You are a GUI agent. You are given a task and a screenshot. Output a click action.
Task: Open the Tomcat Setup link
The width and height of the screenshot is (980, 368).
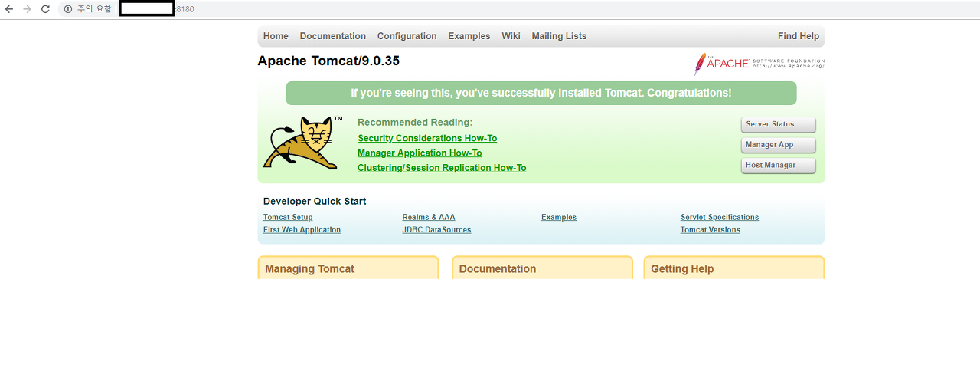click(288, 218)
